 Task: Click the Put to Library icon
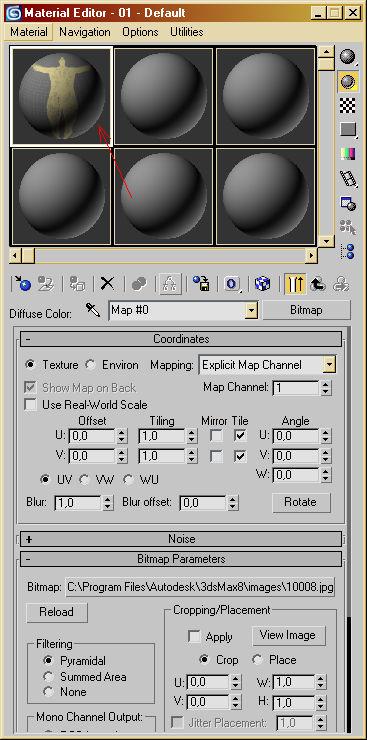(201, 284)
